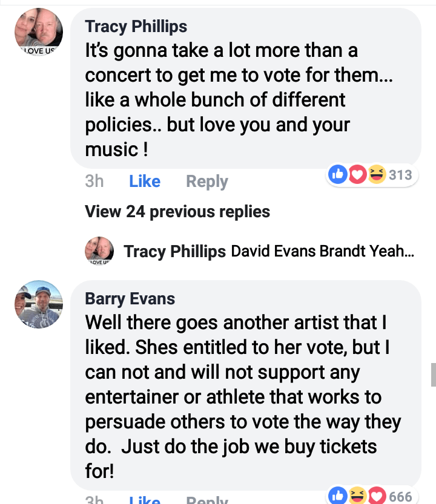Open Barry Evans' profile from his name

[x=130, y=298]
